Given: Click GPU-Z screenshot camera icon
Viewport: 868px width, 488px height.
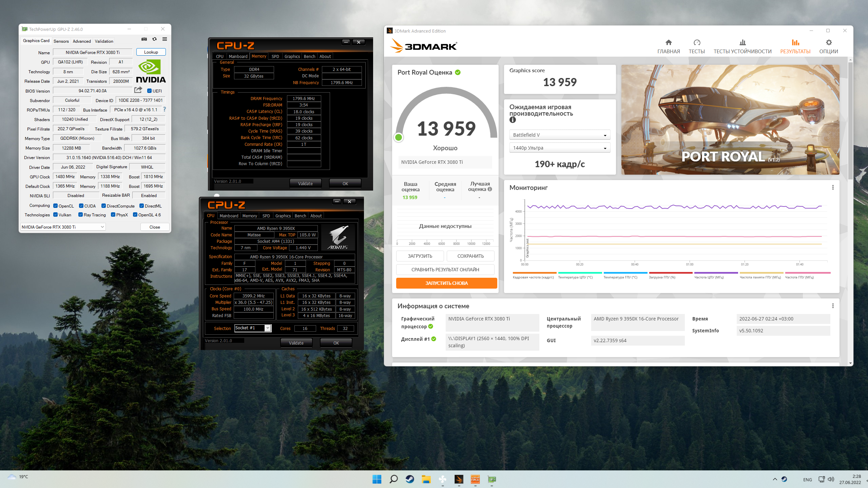Looking at the screenshot, I should [144, 39].
